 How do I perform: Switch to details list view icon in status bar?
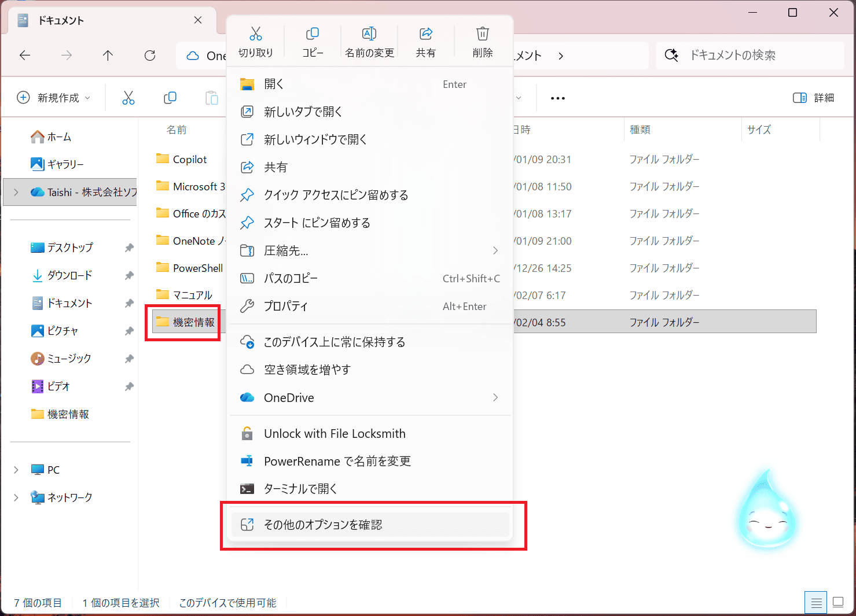click(x=816, y=603)
